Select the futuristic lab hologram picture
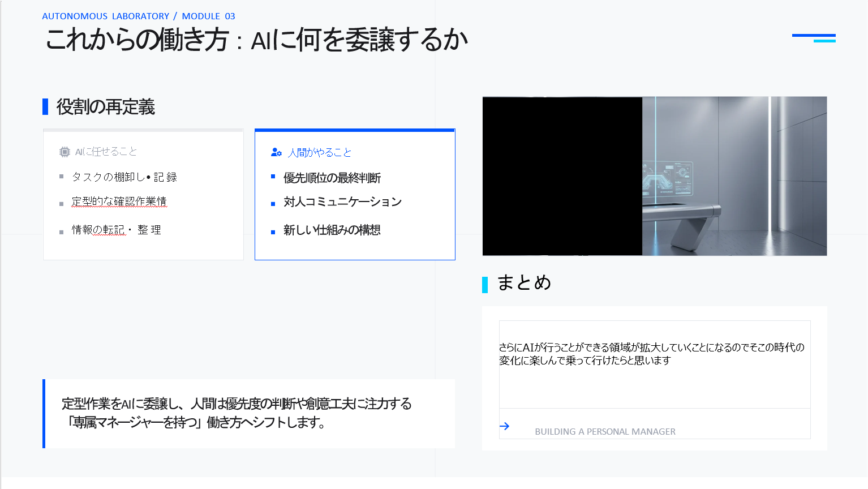Screen dimensions: 868x489 [734, 176]
